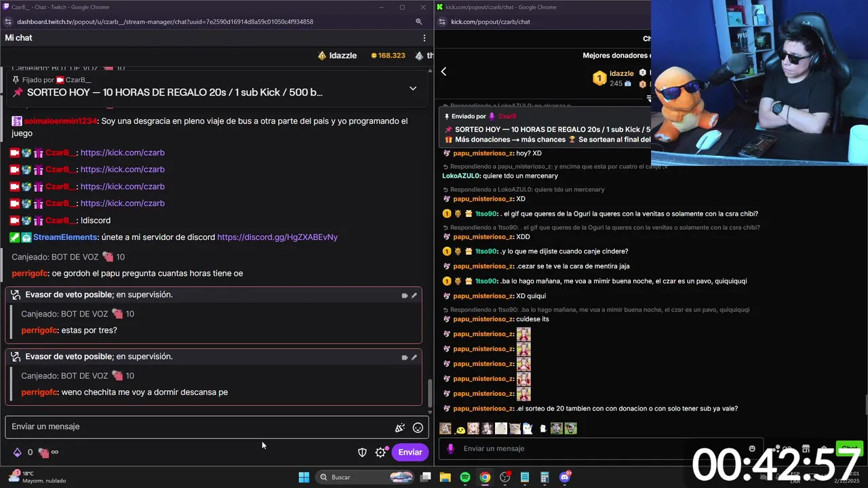Click papu_misterioso_z's name on 'hoy? XD' message

point(484,154)
